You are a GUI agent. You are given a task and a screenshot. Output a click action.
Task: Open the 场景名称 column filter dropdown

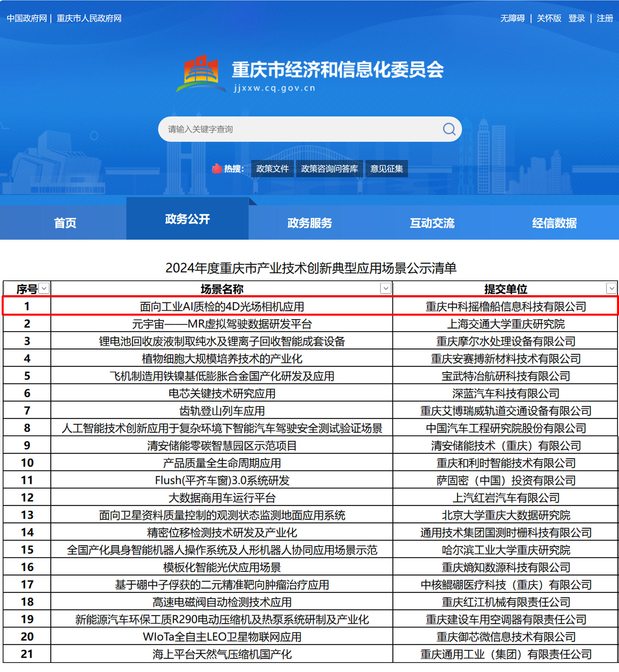(386, 288)
